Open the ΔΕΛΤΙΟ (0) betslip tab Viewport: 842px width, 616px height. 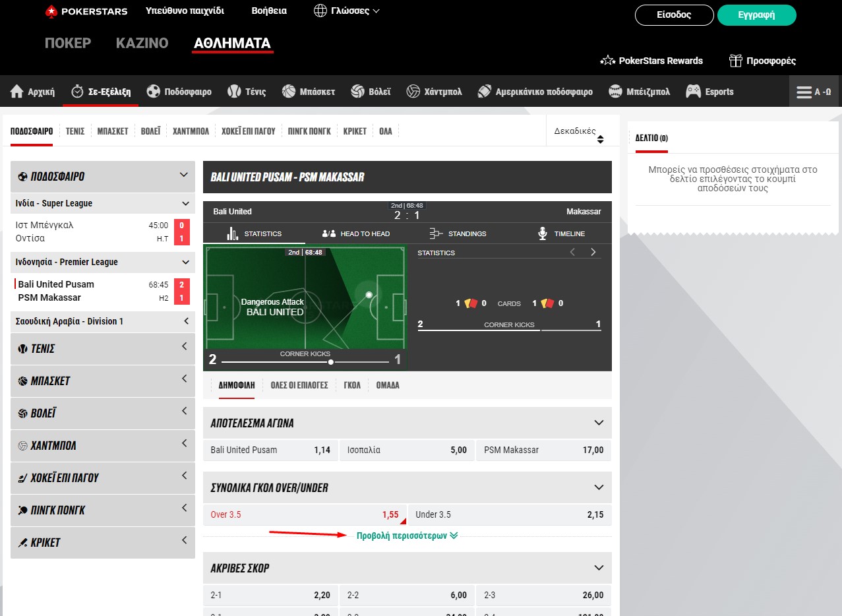click(651, 138)
